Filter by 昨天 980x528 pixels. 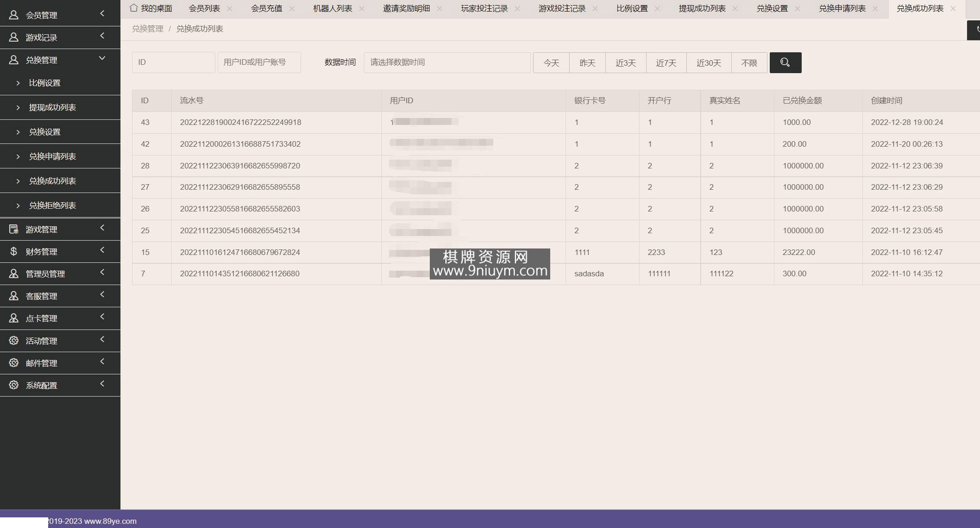point(587,63)
